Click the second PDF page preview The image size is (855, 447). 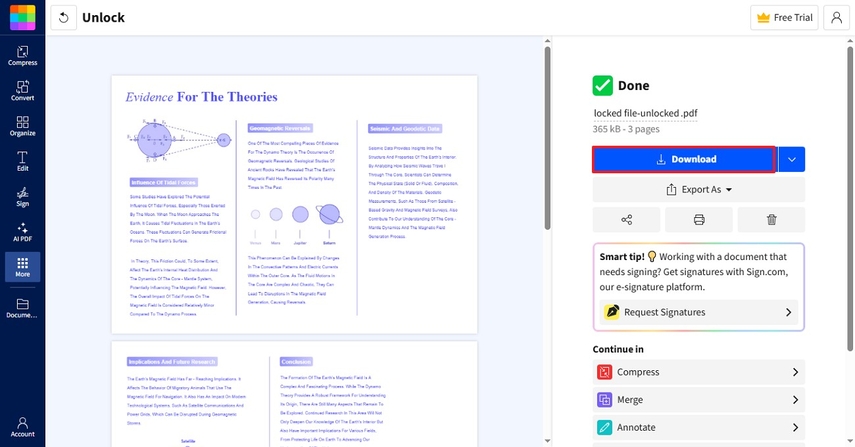pyautogui.click(x=294, y=394)
